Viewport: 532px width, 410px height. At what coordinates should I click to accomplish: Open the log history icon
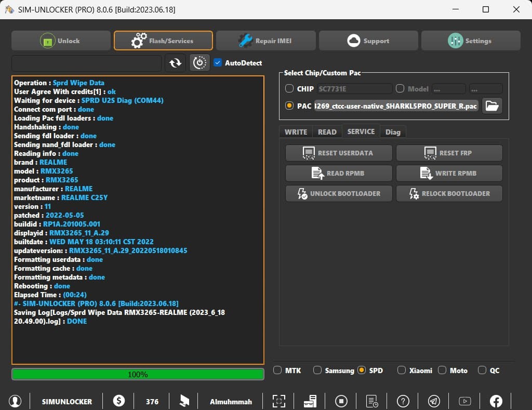tap(372, 401)
